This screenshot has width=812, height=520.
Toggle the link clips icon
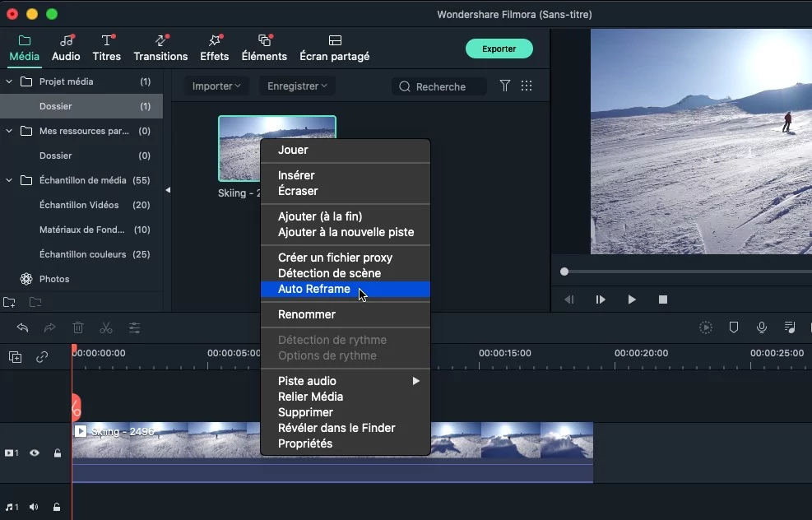pos(42,357)
